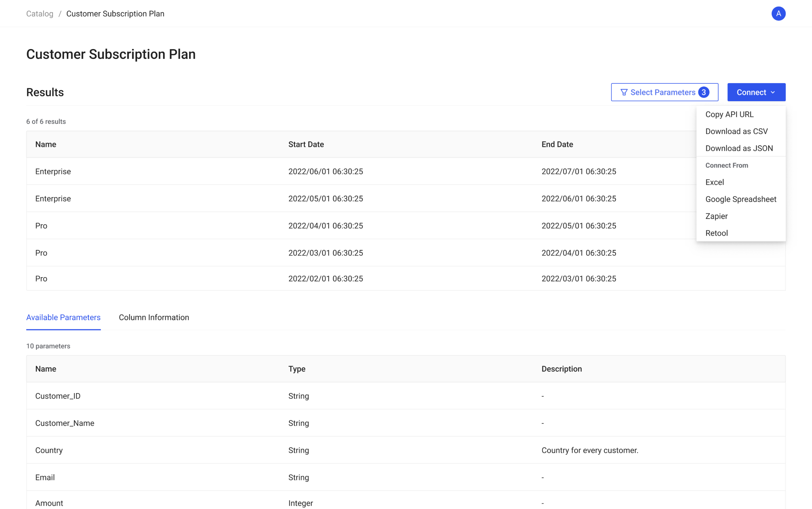
Task: Click the first Enterprise result row
Action: coord(53,172)
